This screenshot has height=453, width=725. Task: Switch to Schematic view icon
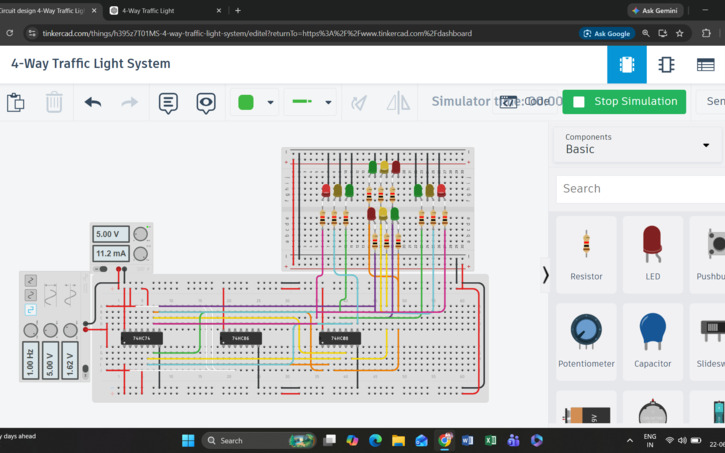[666, 65]
